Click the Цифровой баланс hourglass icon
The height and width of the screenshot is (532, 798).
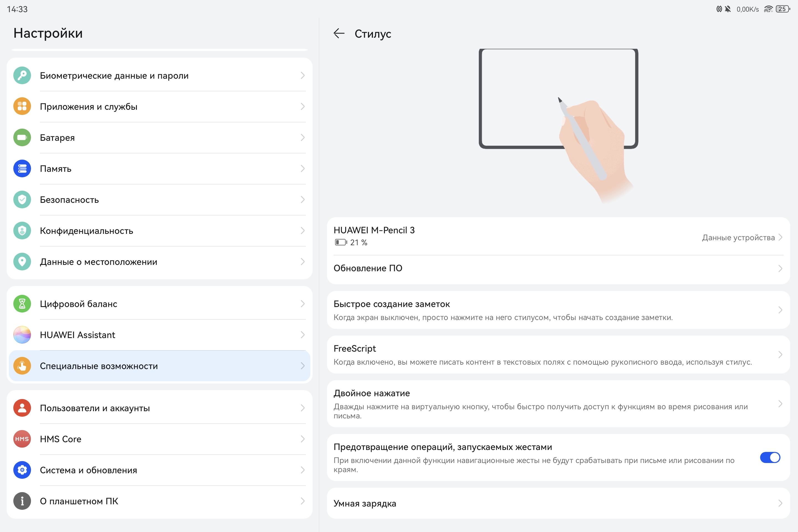(22, 304)
